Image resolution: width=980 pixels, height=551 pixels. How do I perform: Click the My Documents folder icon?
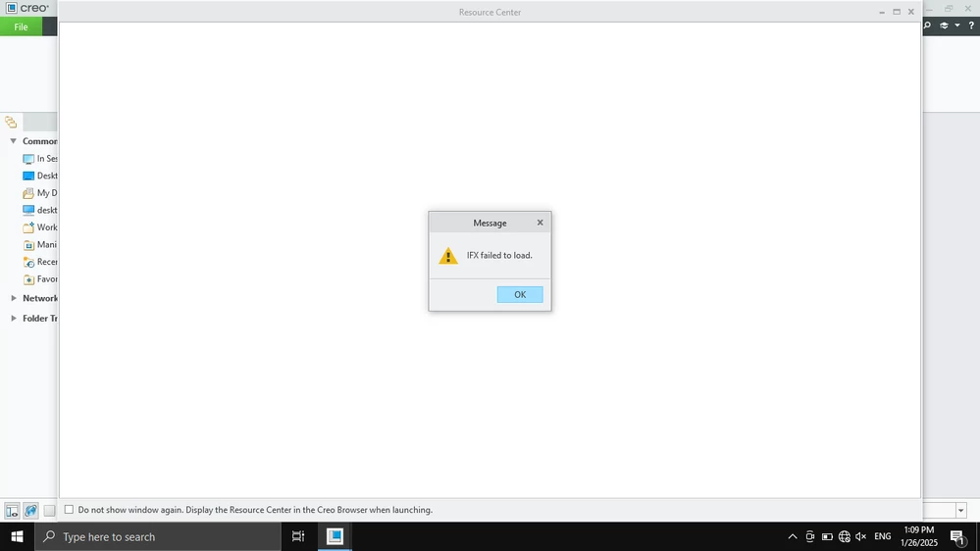pos(28,193)
